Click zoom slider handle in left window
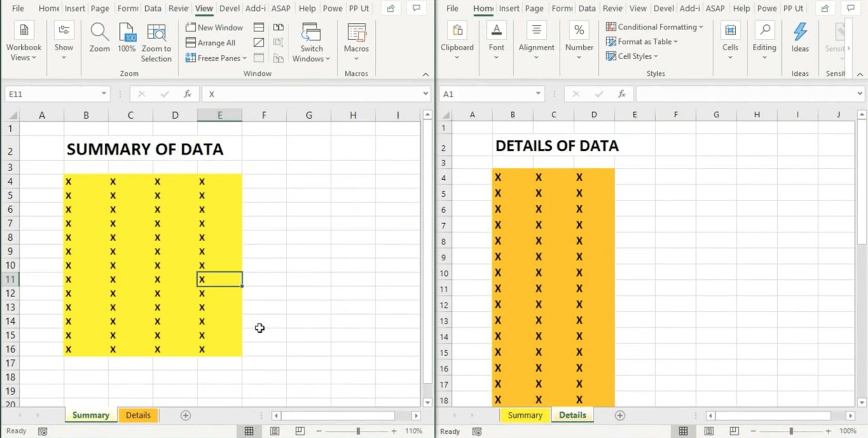This screenshot has height=438, width=868. (x=358, y=431)
